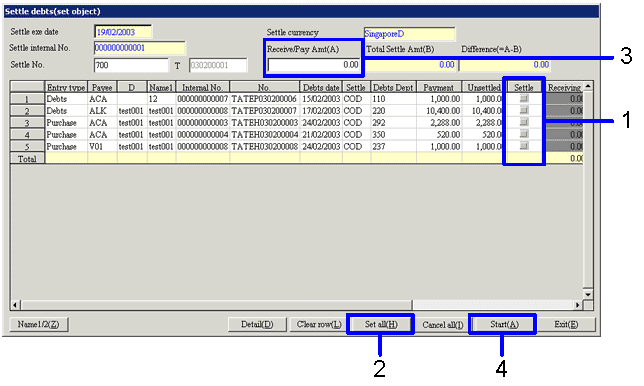This screenshot has width=644, height=386.
Task: Click the Exit(E) button
Action: click(x=566, y=324)
